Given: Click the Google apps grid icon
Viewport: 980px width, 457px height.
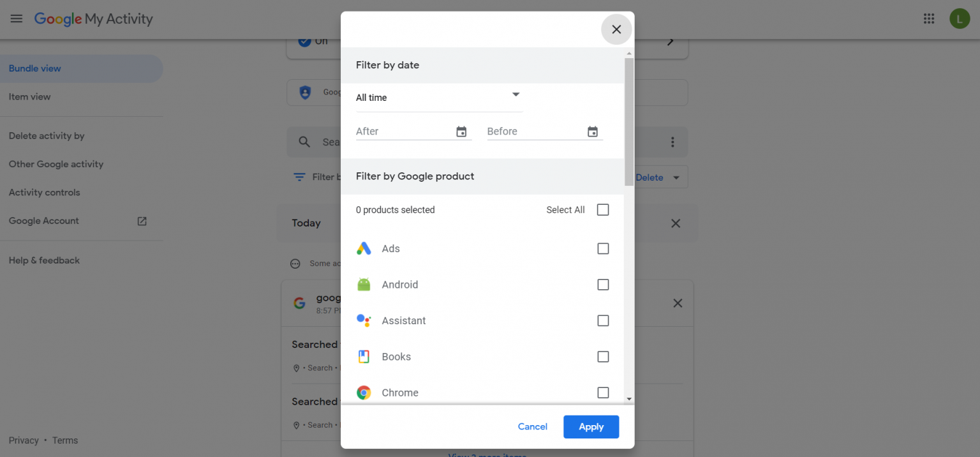Looking at the screenshot, I should click(x=929, y=19).
